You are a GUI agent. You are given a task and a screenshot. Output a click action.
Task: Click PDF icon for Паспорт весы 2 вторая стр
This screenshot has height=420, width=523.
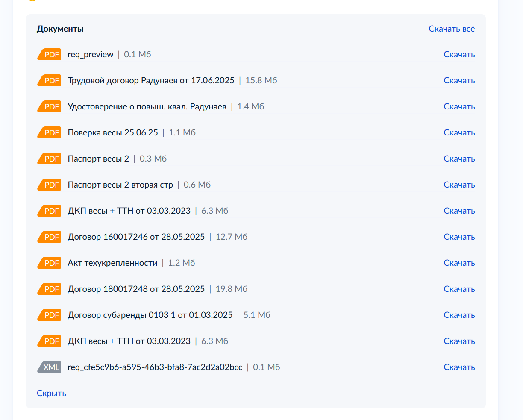49,185
